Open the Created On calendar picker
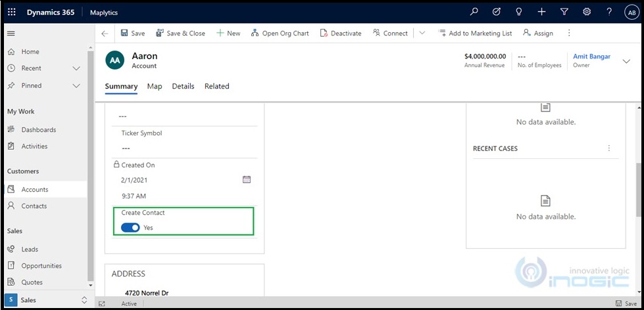644x310 pixels. click(x=247, y=179)
